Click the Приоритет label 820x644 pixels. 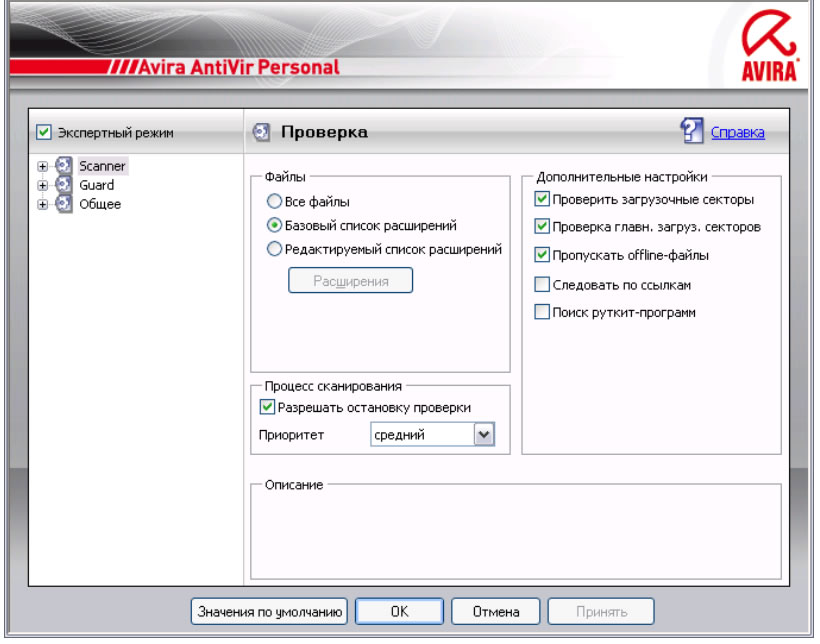pos(291,435)
